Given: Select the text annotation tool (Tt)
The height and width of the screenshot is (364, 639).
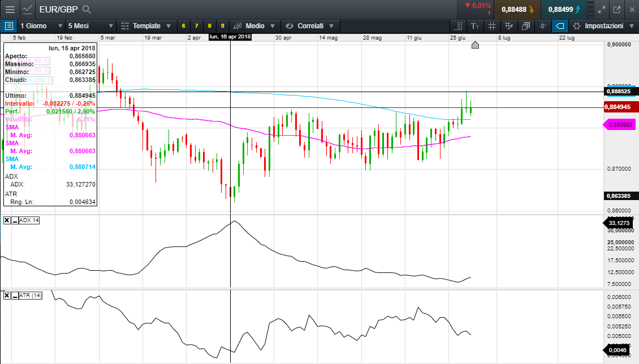Looking at the screenshot, I should [475, 26].
